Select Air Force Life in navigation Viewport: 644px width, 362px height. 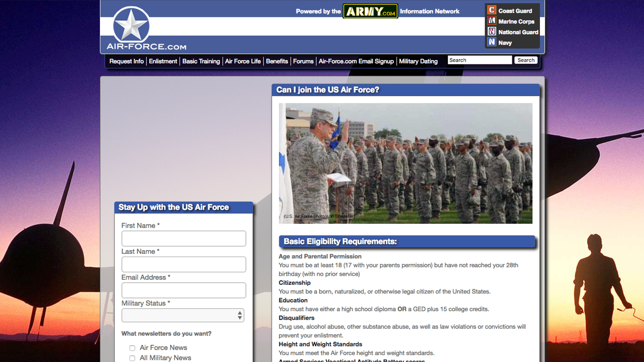click(x=243, y=61)
